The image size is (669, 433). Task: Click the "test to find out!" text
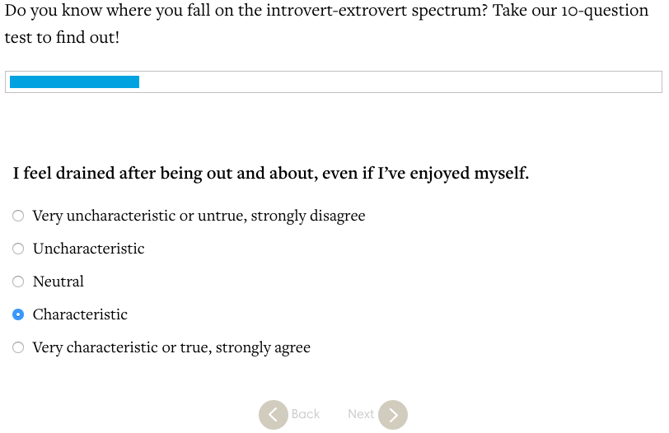pyautogui.click(x=63, y=37)
